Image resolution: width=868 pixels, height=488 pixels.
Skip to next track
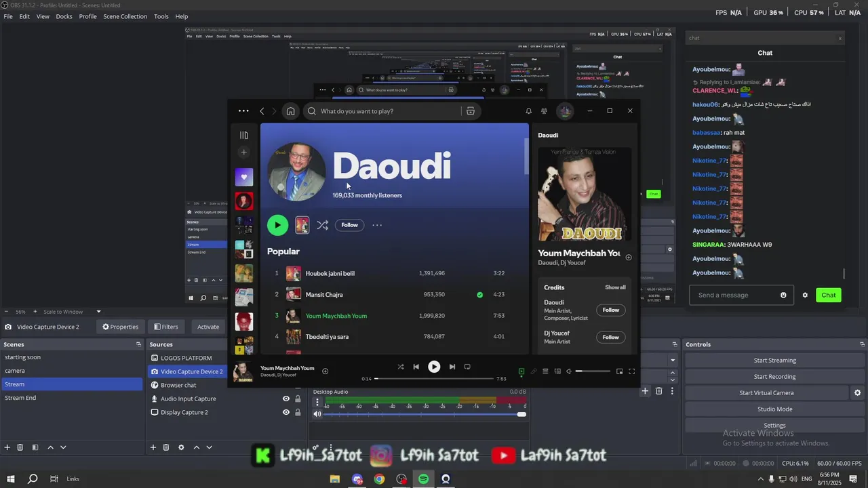coord(452,367)
